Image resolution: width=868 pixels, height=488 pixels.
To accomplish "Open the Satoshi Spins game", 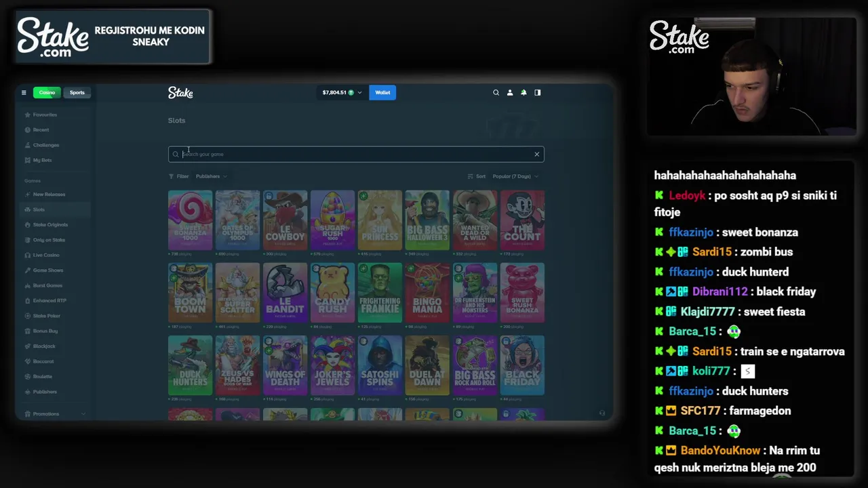I will click(x=380, y=365).
